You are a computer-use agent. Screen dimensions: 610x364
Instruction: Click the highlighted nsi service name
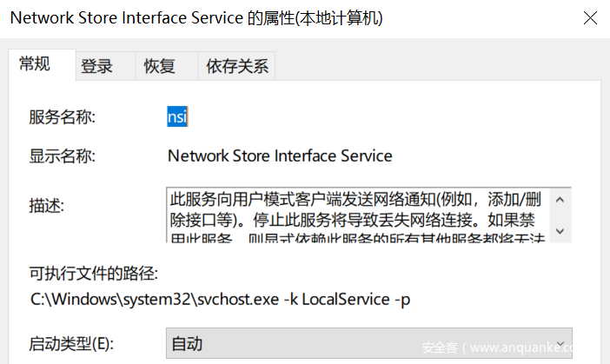(x=177, y=116)
